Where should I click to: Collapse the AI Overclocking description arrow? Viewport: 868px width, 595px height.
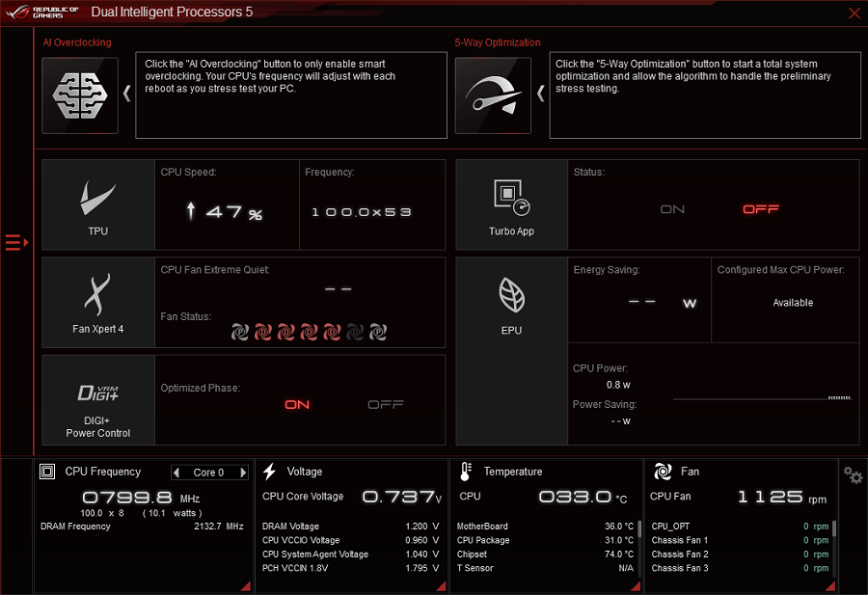click(126, 94)
